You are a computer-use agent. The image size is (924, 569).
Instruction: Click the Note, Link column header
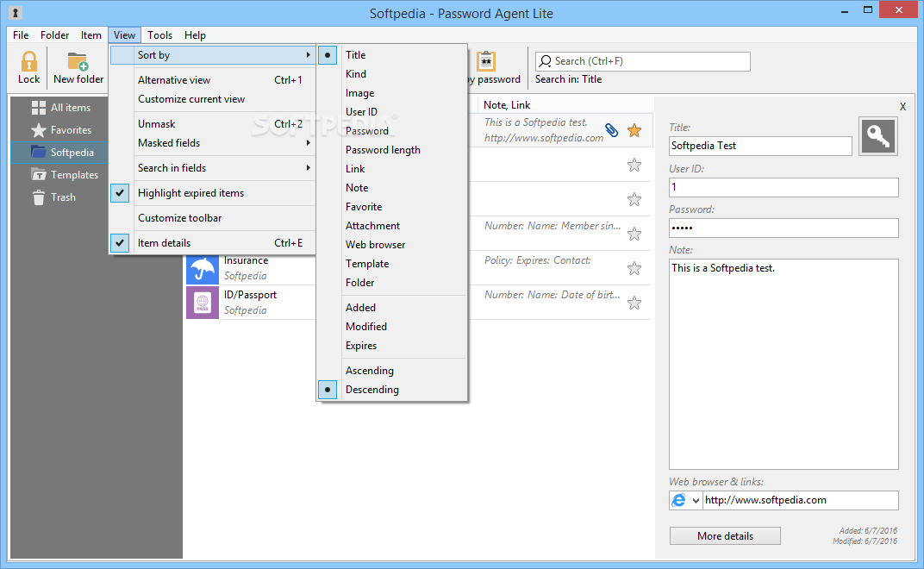507,105
